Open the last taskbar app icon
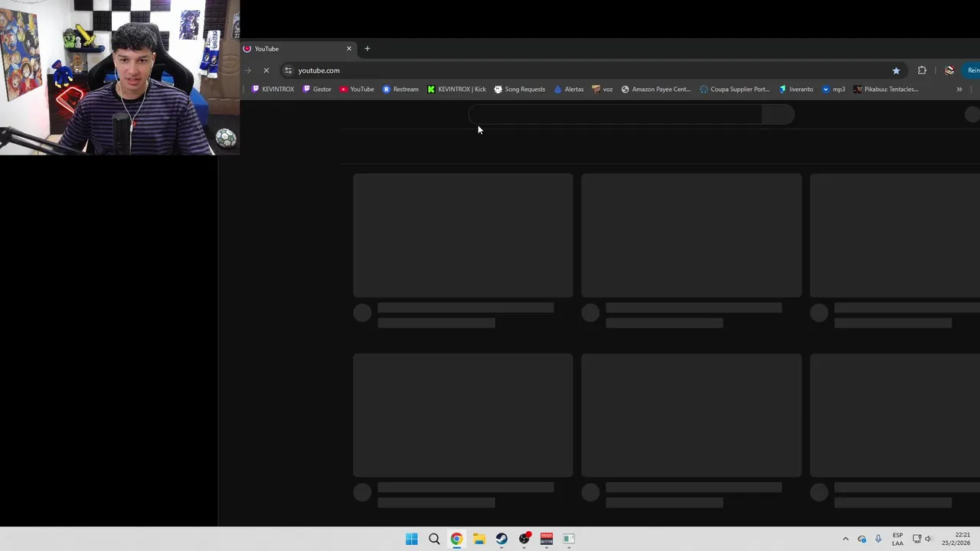This screenshot has height=551, width=980. coord(569,539)
